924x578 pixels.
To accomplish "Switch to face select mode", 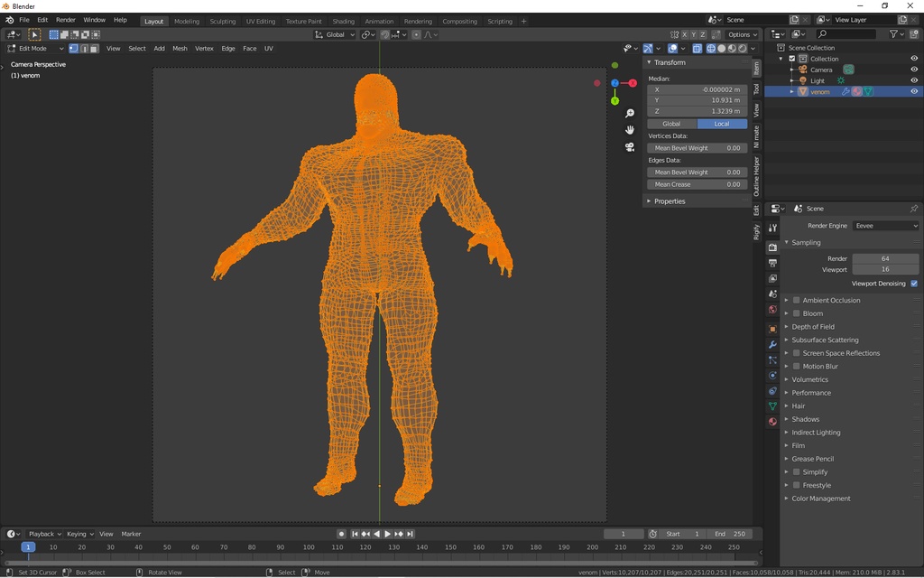I will [x=93, y=48].
